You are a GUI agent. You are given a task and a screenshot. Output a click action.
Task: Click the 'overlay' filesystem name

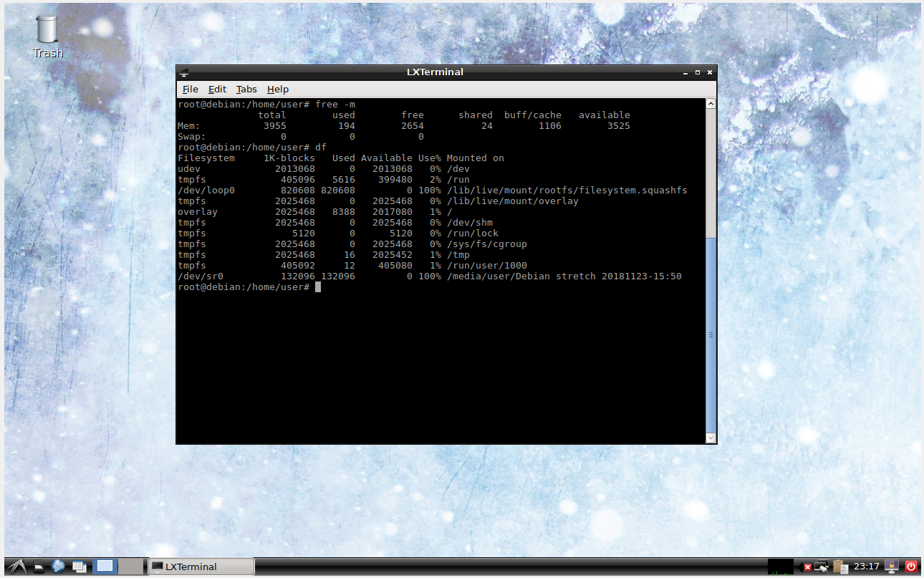pyautogui.click(x=198, y=212)
